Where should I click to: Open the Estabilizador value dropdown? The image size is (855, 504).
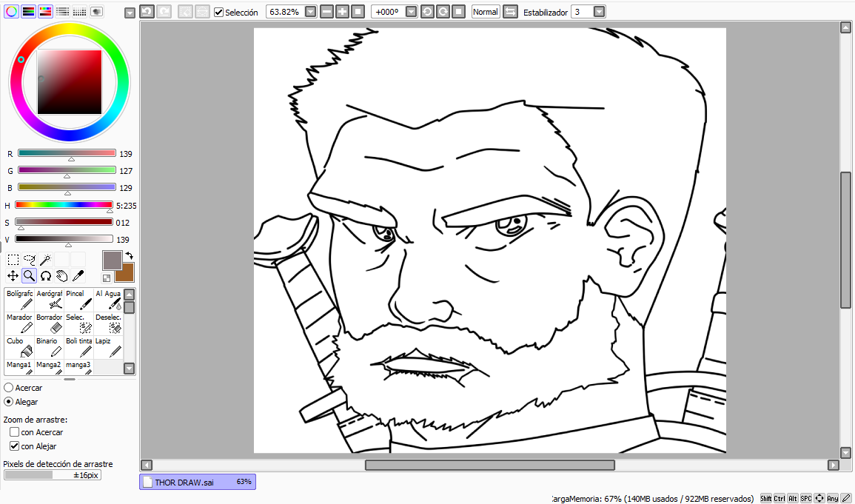[x=600, y=12]
